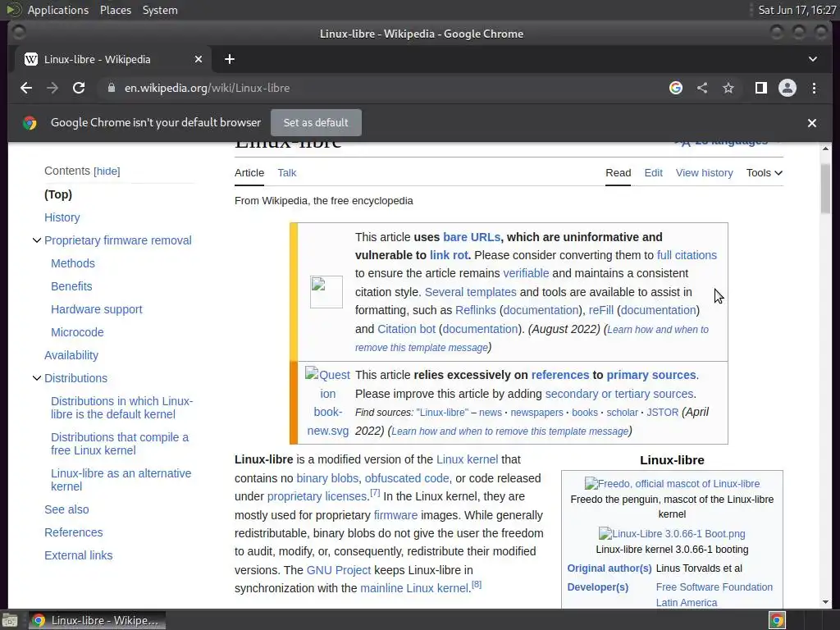Viewport: 840px width, 630px height.
Task: Close the Linux-libre Wikipedia tab
Action: pyautogui.click(x=199, y=59)
